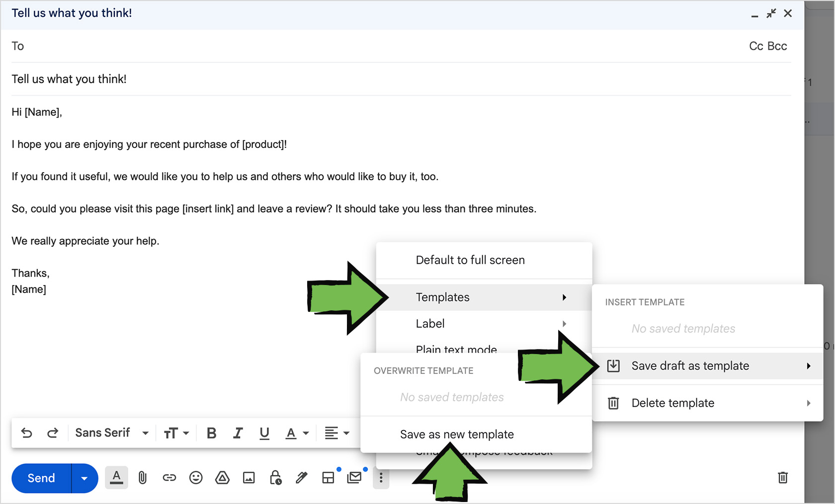Toggle underline formatting
Image resolution: width=835 pixels, height=504 pixels.
click(264, 433)
